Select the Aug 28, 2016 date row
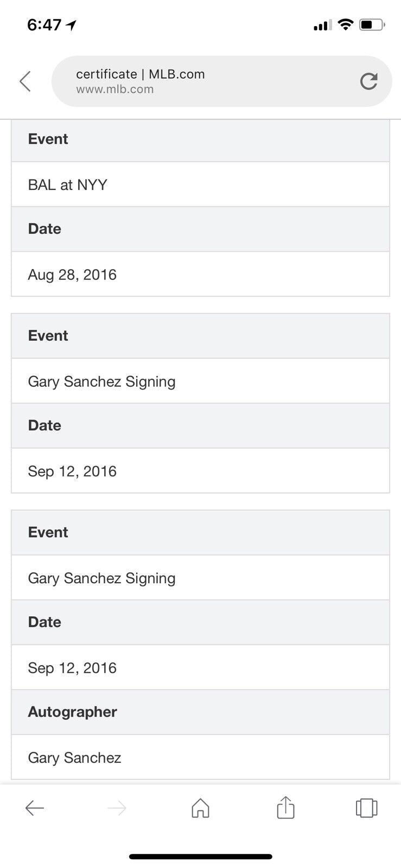The image size is (401, 868). 200,274
